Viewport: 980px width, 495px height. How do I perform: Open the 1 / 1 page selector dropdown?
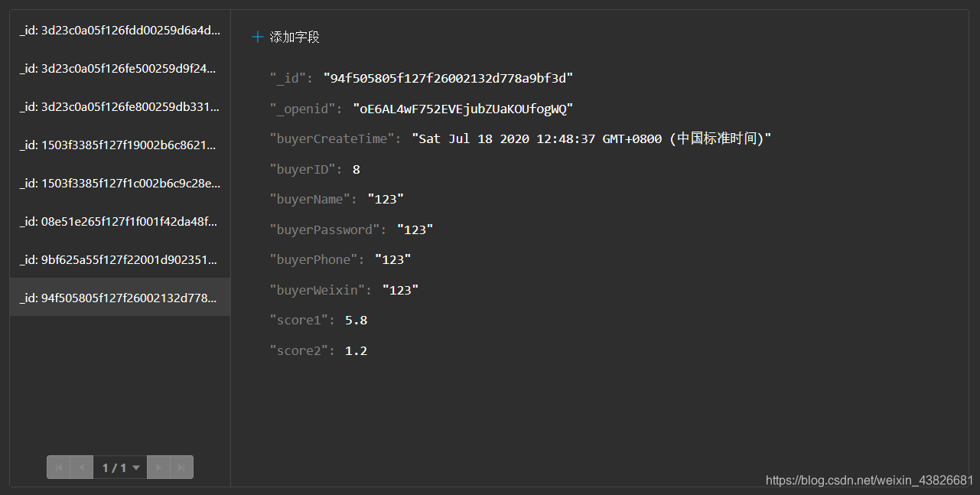click(120, 467)
